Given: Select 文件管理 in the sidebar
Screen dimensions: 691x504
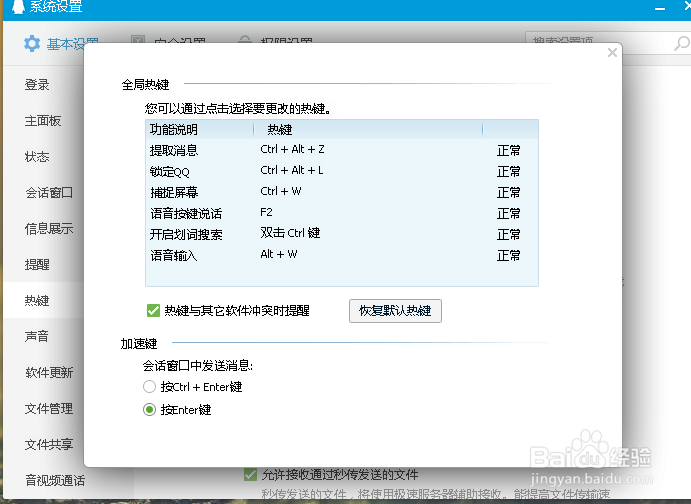Looking at the screenshot, I should click(49, 408).
